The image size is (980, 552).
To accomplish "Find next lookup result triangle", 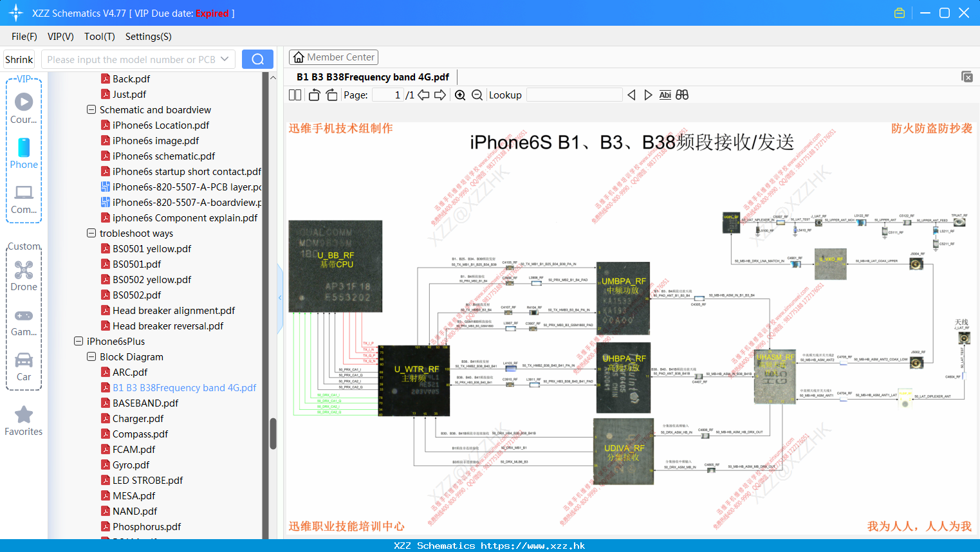I will pos(648,95).
